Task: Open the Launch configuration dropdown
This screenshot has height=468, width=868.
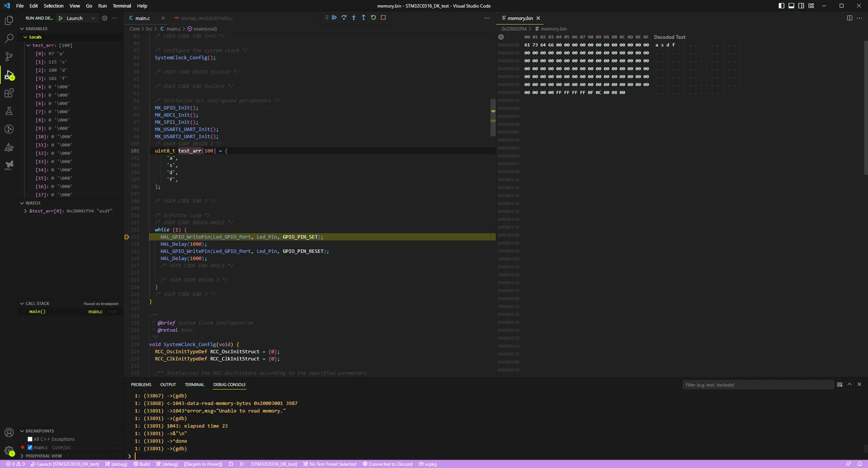Action: (x=93, y=18)
